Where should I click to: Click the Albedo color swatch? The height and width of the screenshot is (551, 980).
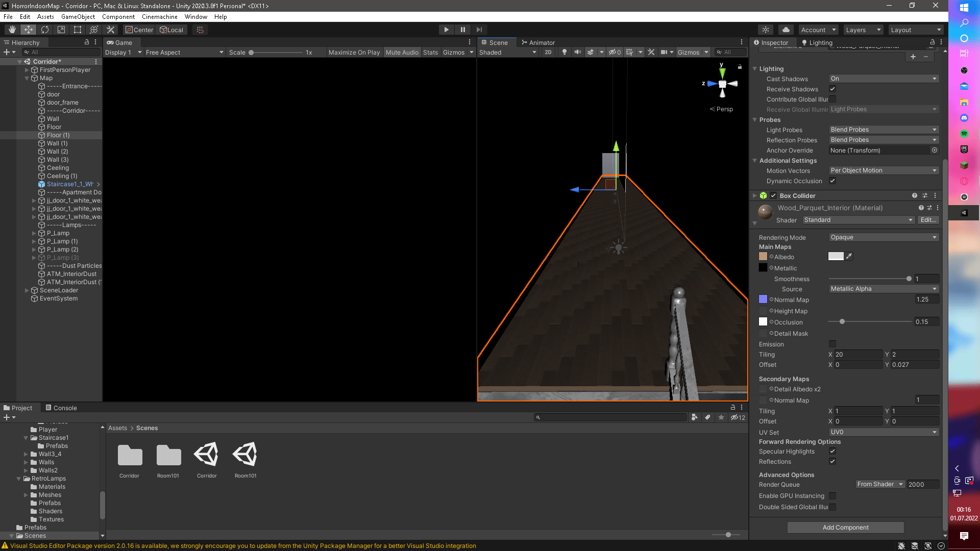(x=836, y=256)
